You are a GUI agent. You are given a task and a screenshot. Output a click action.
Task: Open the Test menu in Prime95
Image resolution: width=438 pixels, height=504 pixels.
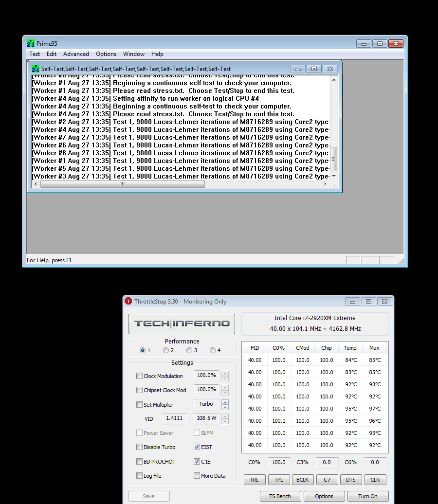coord(35,54)
